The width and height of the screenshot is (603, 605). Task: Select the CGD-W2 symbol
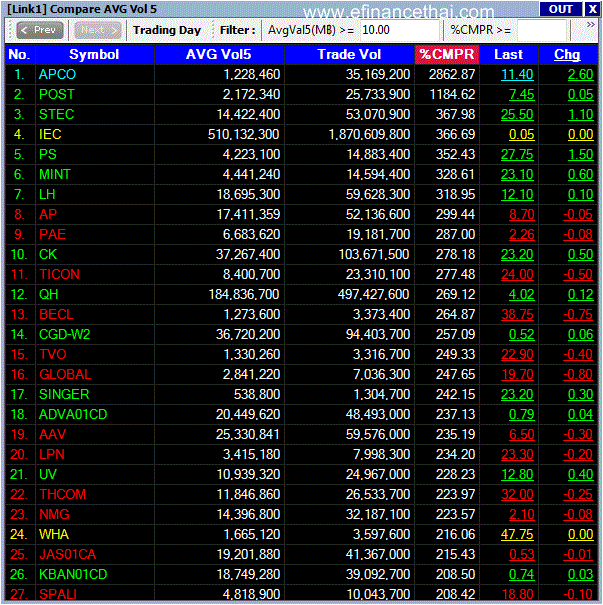[64, 334]
